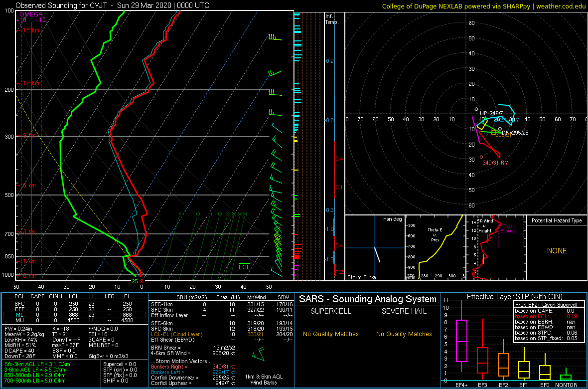Select the MU parcel row

coord(74,320)
